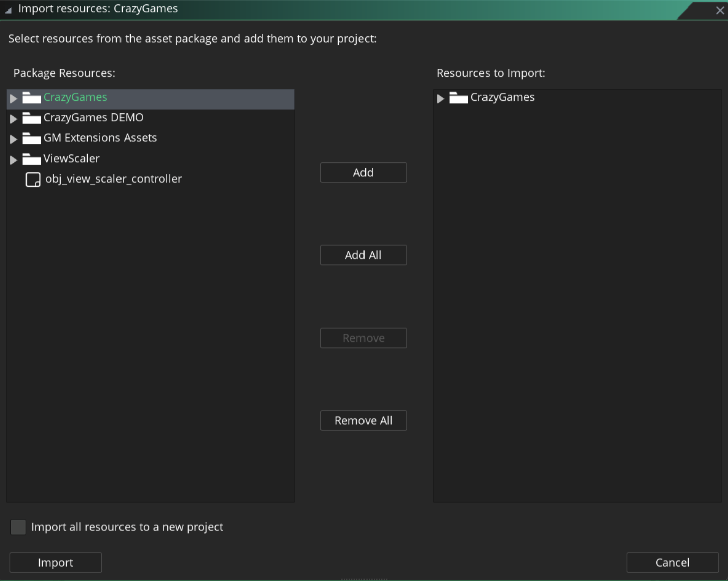This screenshot has width=728, height=581.
Task: Enable Import all resources to a new project
Action: (x=18, y=527)
